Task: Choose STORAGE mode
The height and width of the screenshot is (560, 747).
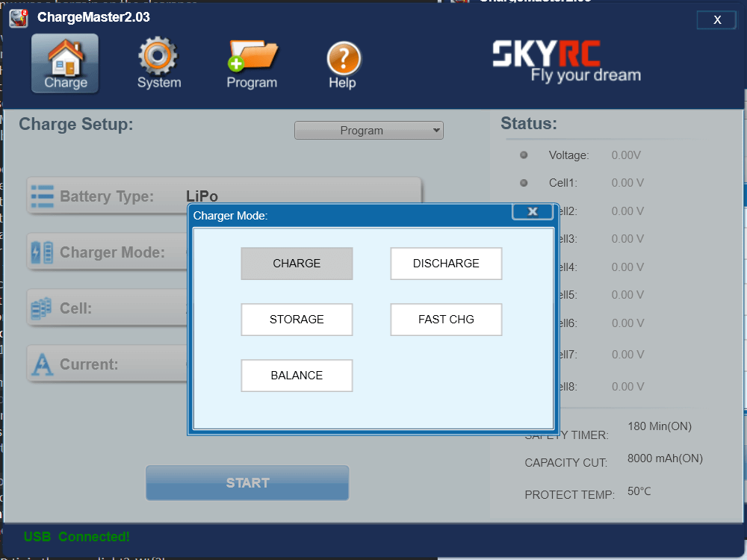Action: [297, 320]
